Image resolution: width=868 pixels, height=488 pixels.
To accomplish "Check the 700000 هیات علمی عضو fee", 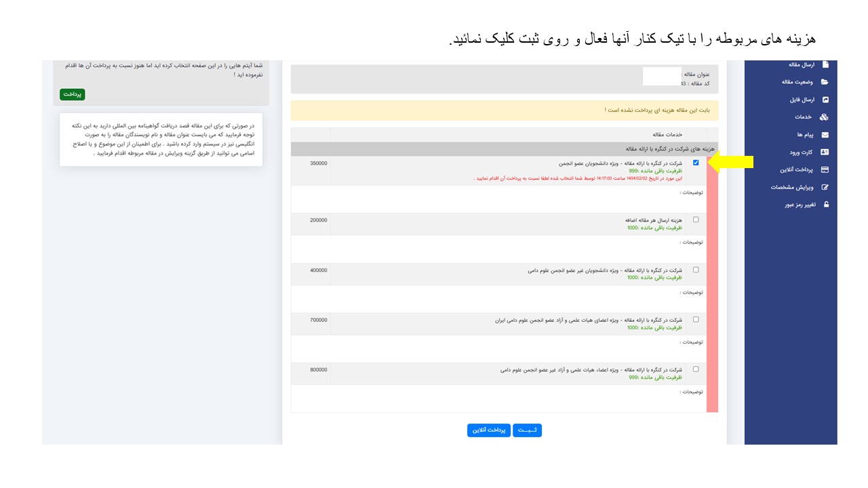I will point(696,319).
